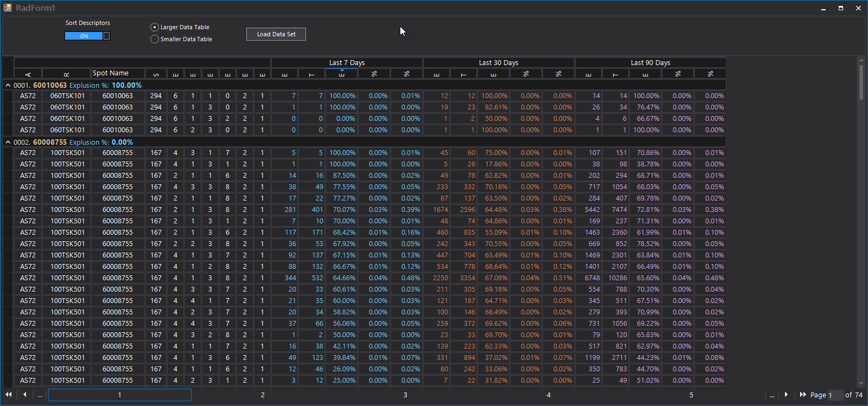
Task: Click the Page number input box
Action: pyautogui.click(x=835, y=395)
